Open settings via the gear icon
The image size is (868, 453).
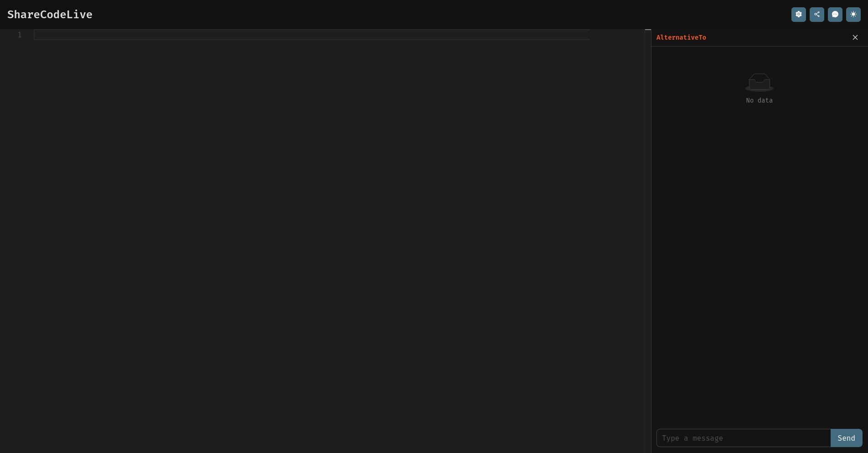[x=798, y=15]
